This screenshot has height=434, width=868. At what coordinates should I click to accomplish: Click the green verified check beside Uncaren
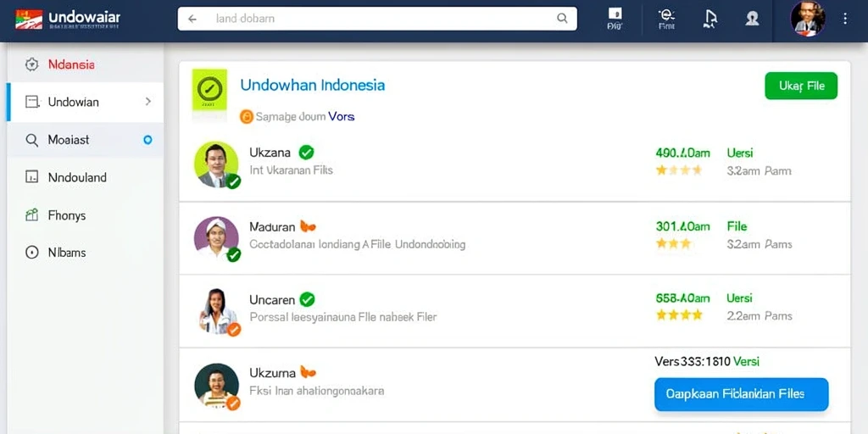point(307,299)
